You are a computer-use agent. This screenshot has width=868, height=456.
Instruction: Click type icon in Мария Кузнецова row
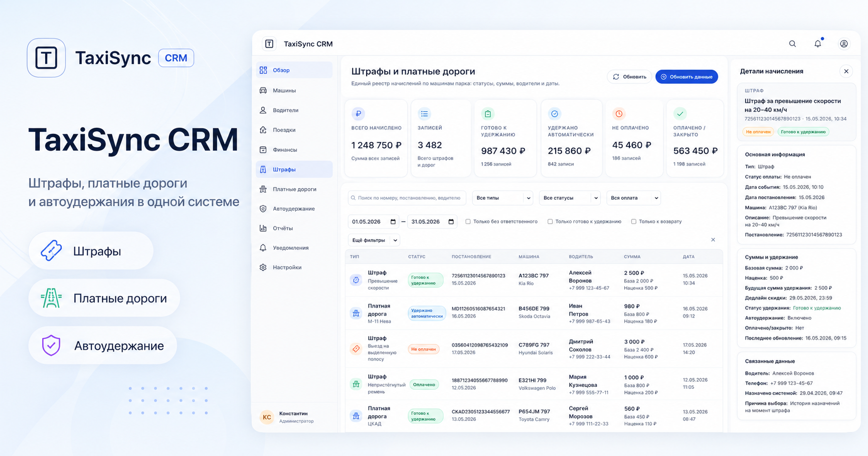point(356,384)
